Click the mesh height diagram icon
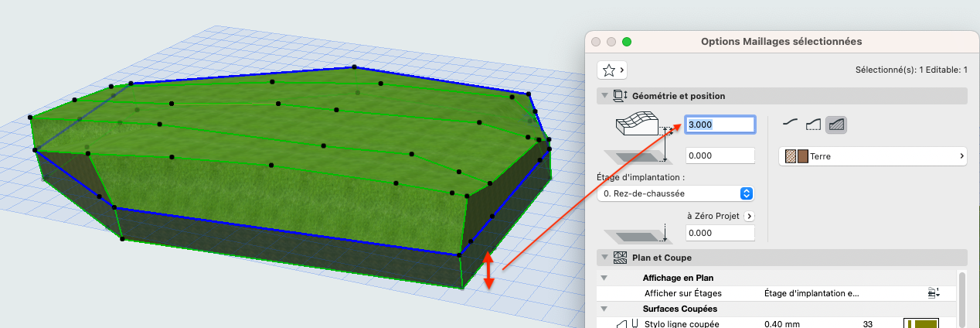 click(x=638, y=125)
